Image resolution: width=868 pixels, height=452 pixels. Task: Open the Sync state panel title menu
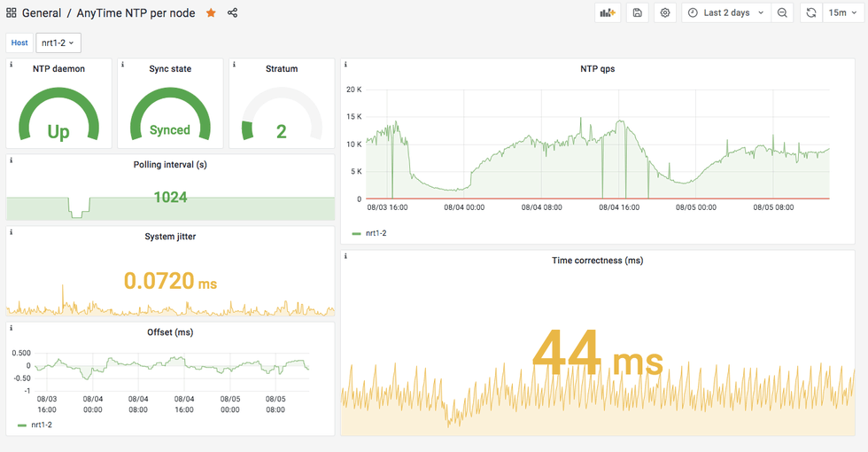[170, 69]
